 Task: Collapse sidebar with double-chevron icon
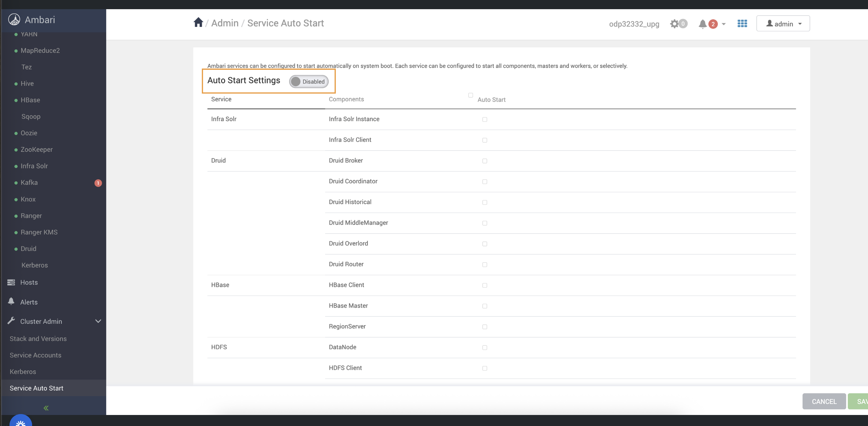[x=46, y=408]
